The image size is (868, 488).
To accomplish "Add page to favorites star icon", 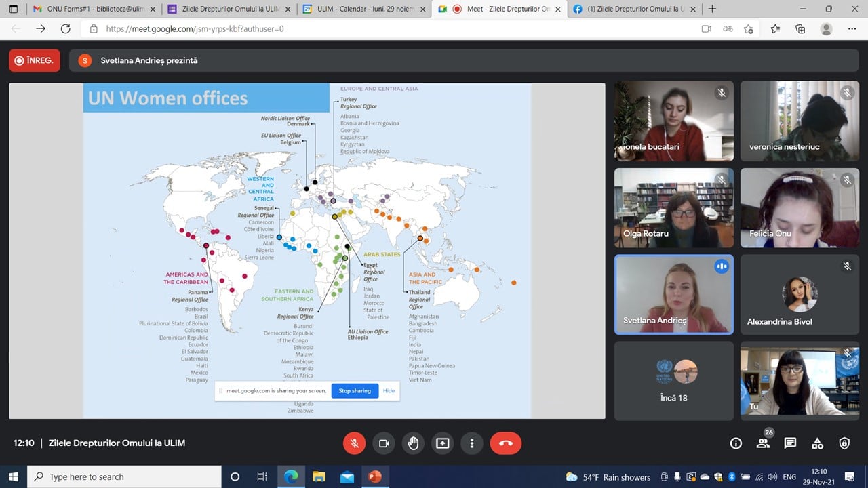I will 749,29.
